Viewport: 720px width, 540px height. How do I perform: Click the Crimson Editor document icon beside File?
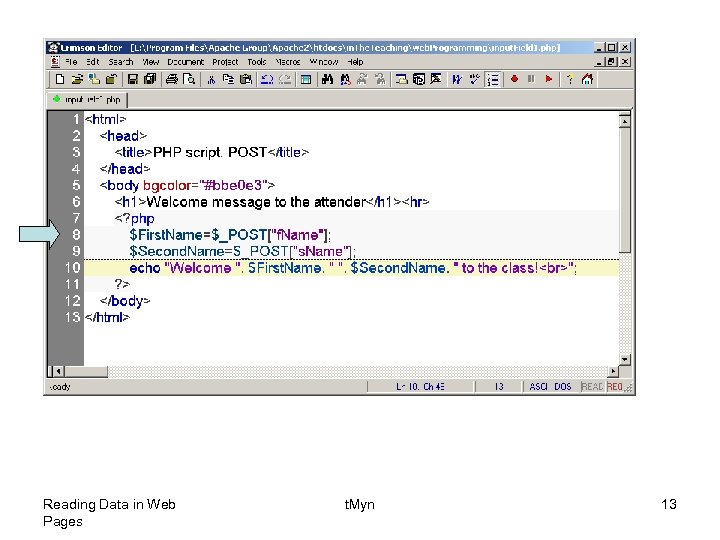pos(55,62)
